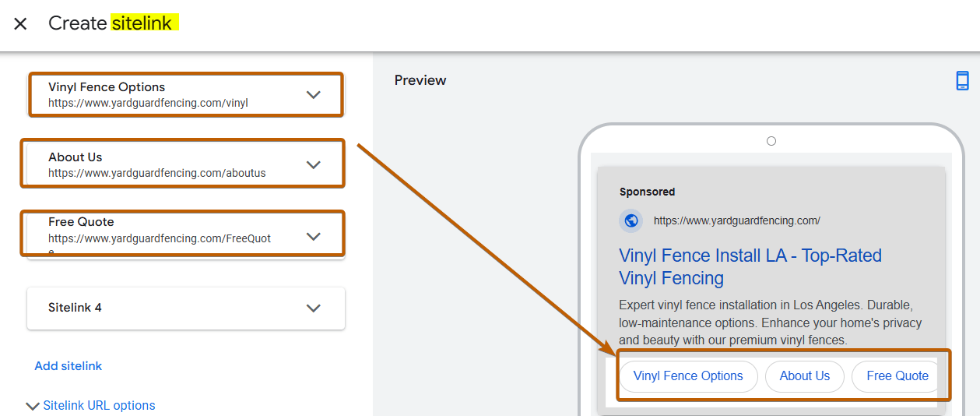Click the globe icon in ad preview

pyautogui.click(x=631, y=220)
